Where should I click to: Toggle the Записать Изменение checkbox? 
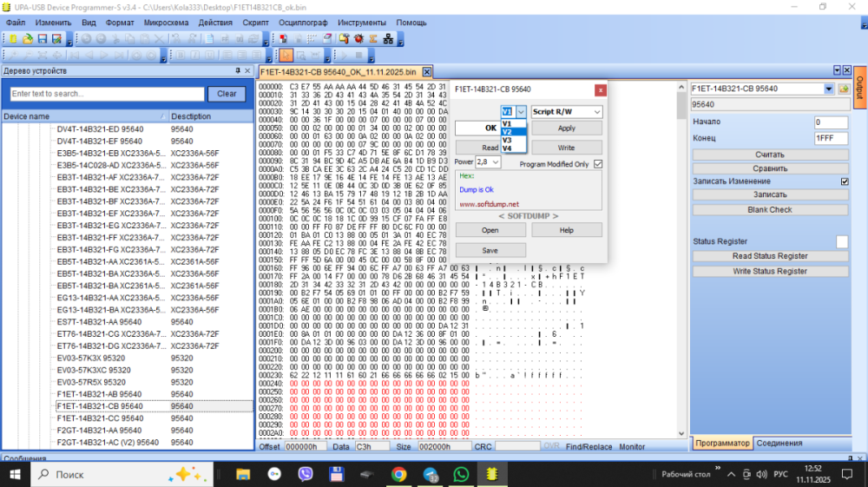pyautogui.click(x=845, y=181)
